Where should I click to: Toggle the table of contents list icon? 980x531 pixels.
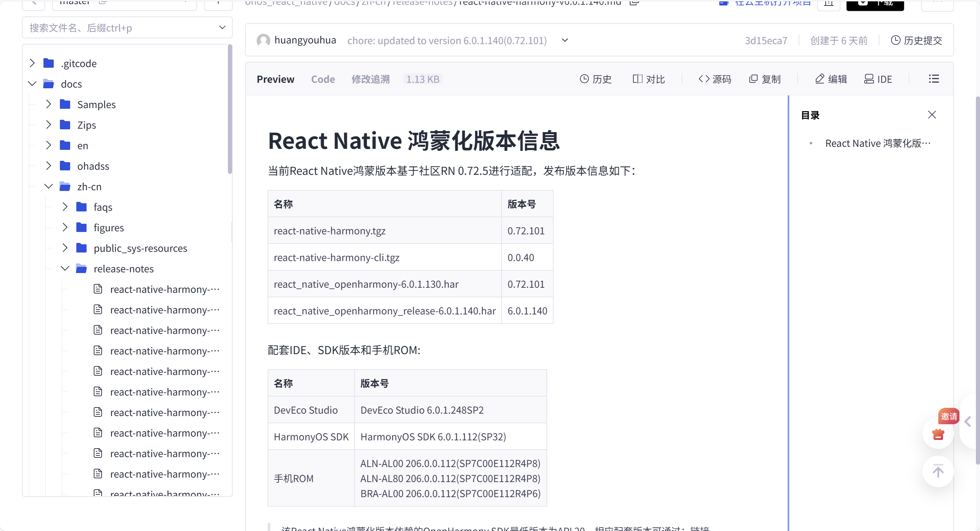(x=933, y=79)
